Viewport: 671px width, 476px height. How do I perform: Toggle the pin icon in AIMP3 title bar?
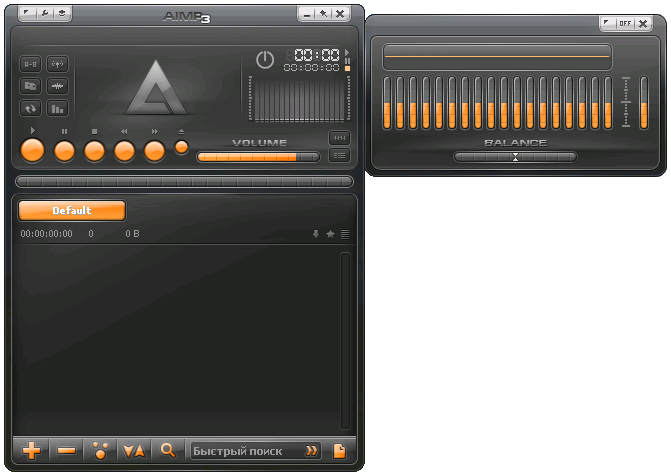[x=324, y=14]
